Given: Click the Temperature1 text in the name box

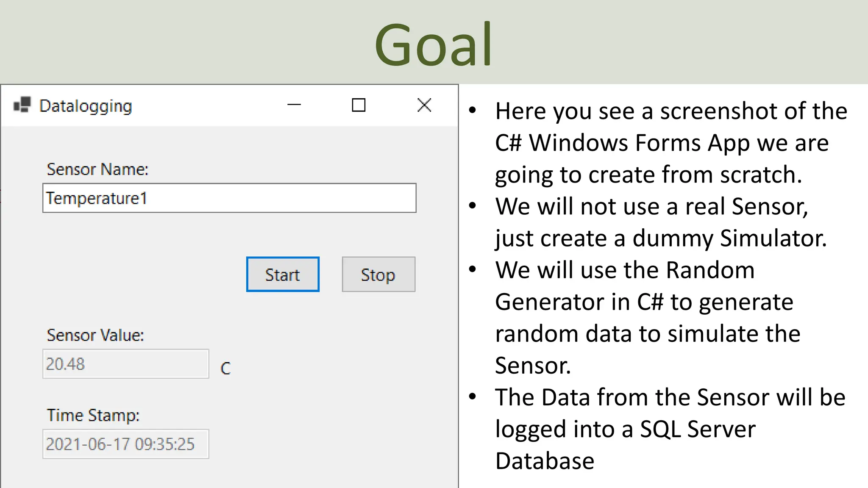Looking at the screenshot, I should 97,198.
